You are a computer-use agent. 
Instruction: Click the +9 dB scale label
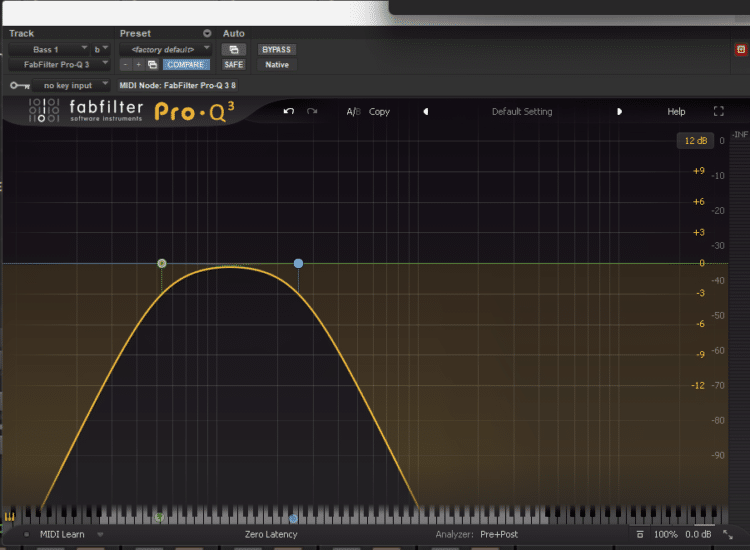[698, 171]
